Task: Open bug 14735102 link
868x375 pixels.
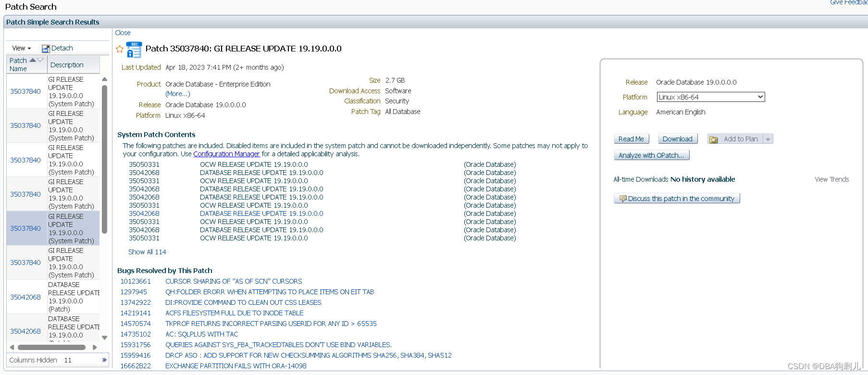Action: [x=136, y=334]
